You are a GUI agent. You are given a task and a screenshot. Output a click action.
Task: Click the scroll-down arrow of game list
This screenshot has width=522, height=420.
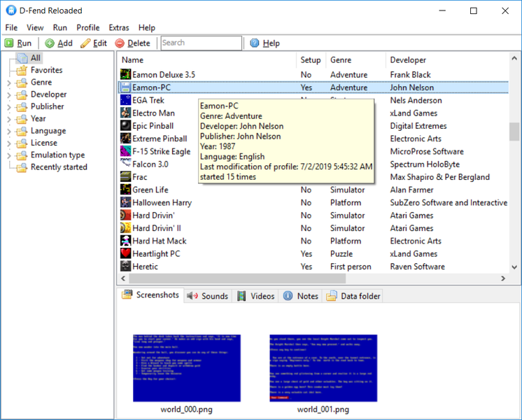[x=514, y=267]
